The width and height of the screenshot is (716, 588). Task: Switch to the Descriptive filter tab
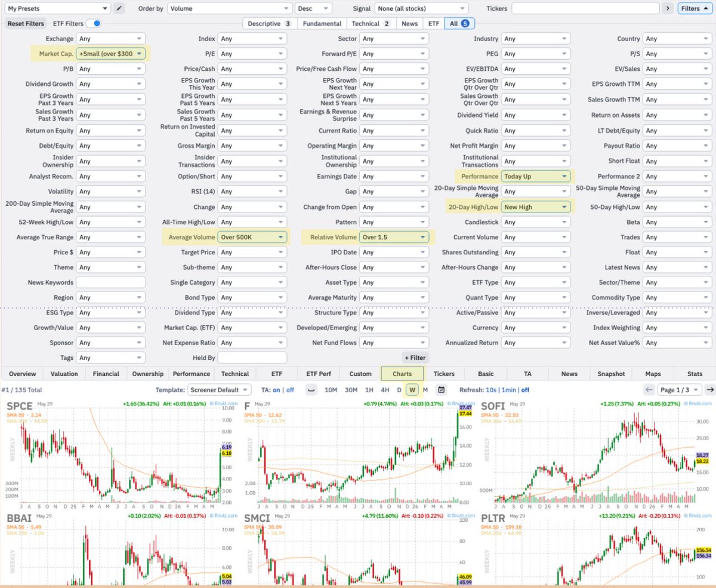pos(269,23)
